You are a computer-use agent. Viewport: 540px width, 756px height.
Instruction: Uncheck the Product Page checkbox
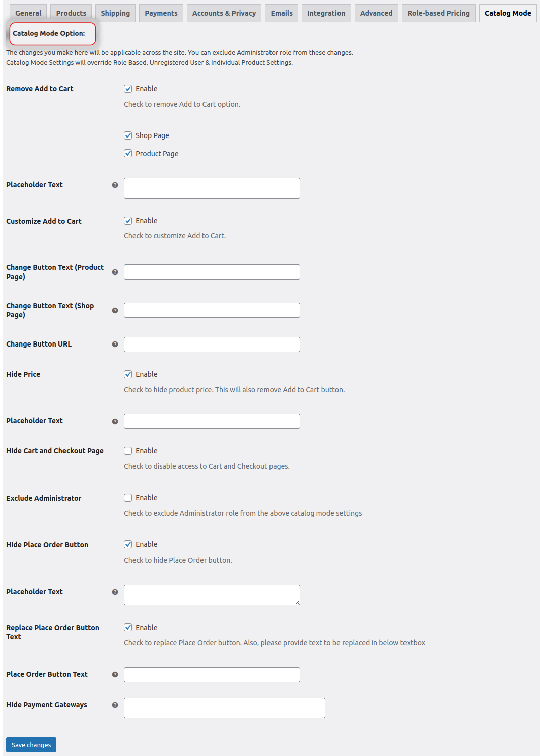click(128, 153)
